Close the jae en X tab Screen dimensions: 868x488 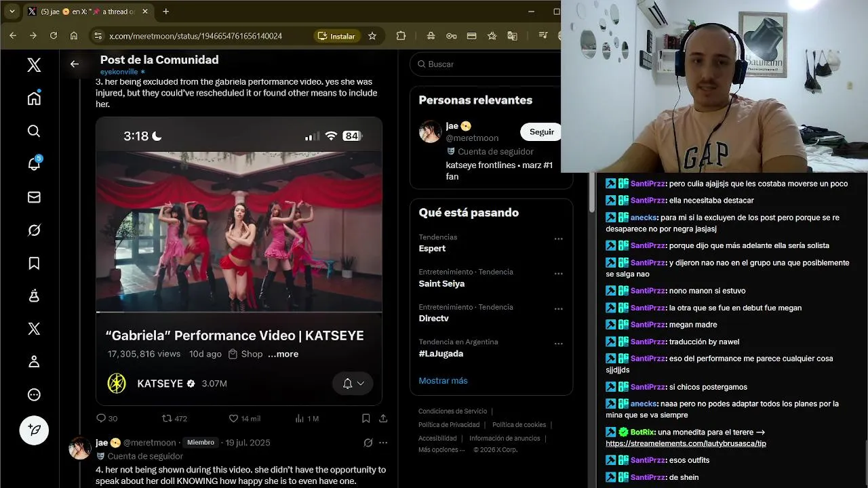tap(146, 12)
